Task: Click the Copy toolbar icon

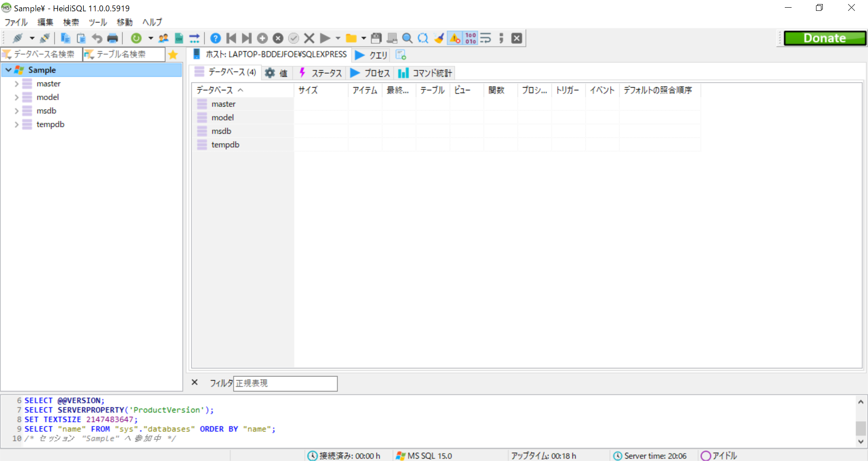Action: click(66, 38)
